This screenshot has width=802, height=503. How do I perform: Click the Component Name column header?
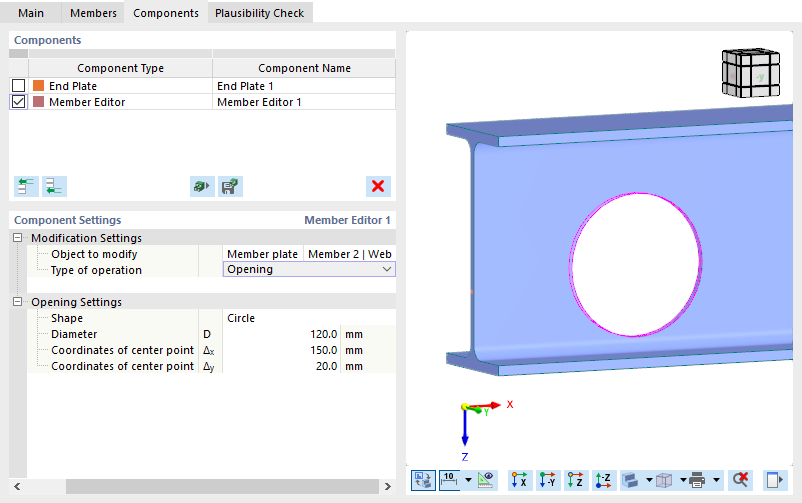pos(304,68)
